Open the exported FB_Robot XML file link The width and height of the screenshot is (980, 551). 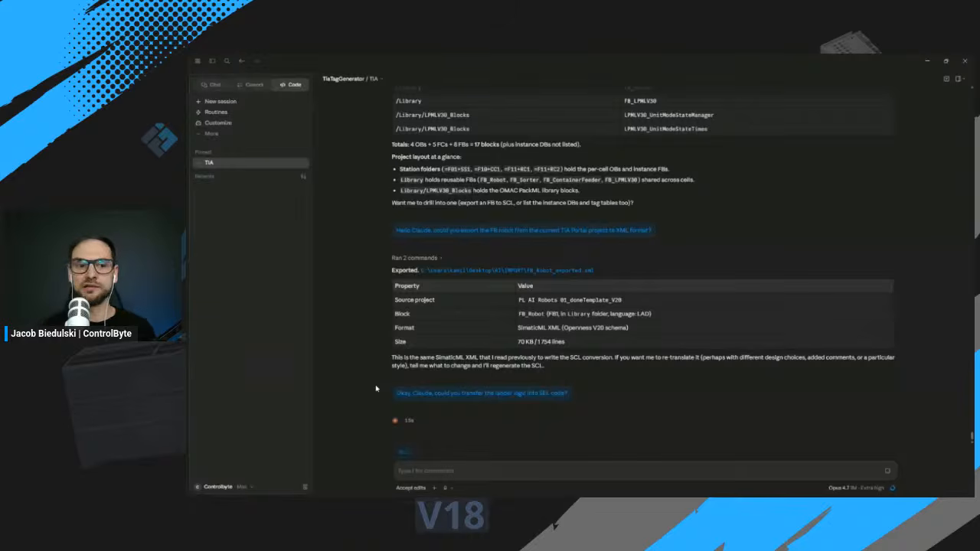click(507, 270)
